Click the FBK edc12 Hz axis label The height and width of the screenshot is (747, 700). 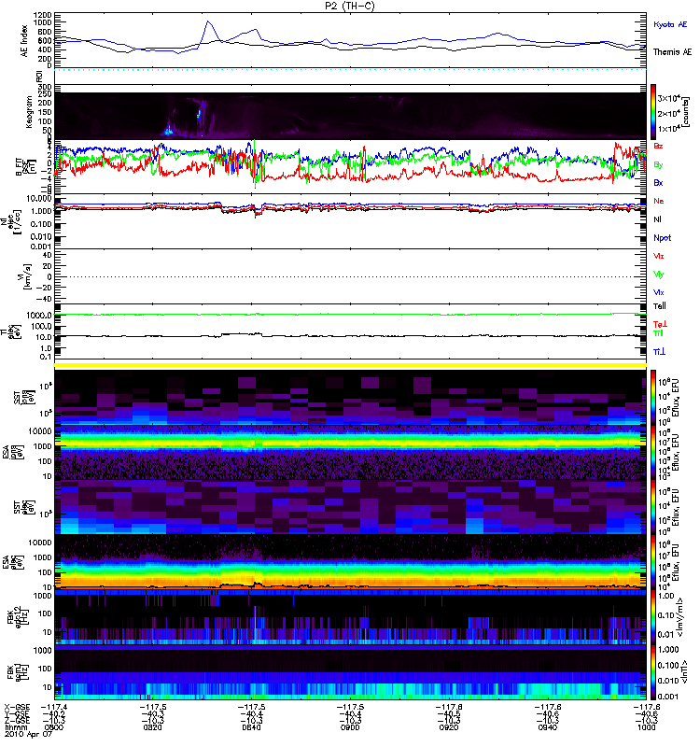point(17,618)
